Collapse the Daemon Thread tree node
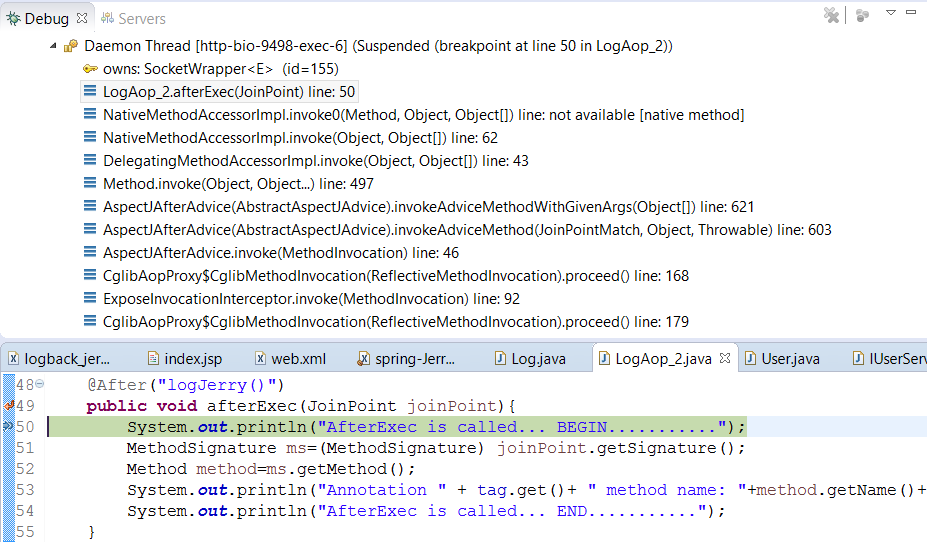The image size is (927, 542). 53,46
